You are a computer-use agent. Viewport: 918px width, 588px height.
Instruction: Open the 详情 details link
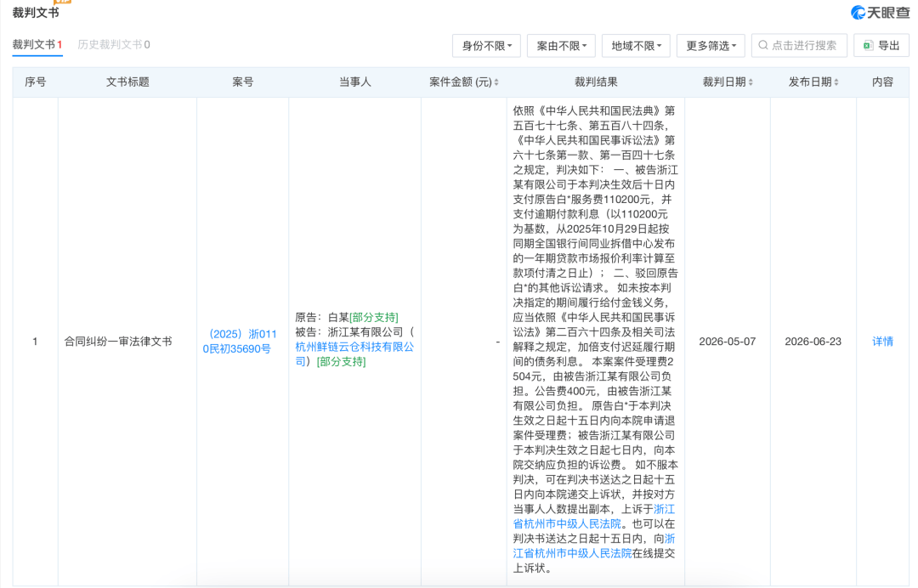click(882, 341)
